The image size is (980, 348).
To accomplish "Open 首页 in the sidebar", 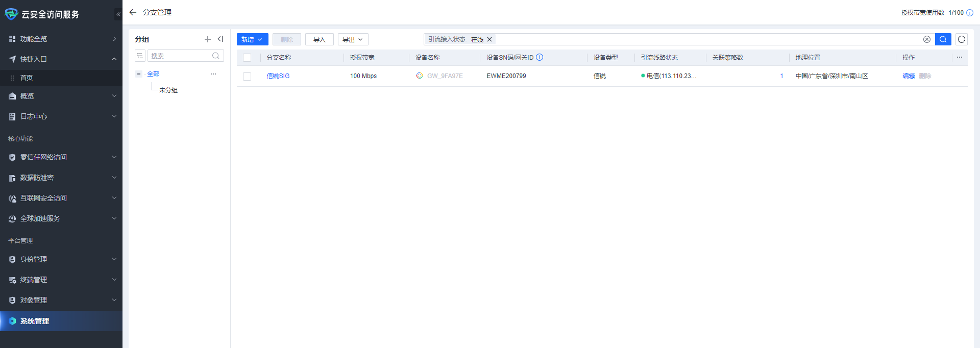I will point(61,78).
